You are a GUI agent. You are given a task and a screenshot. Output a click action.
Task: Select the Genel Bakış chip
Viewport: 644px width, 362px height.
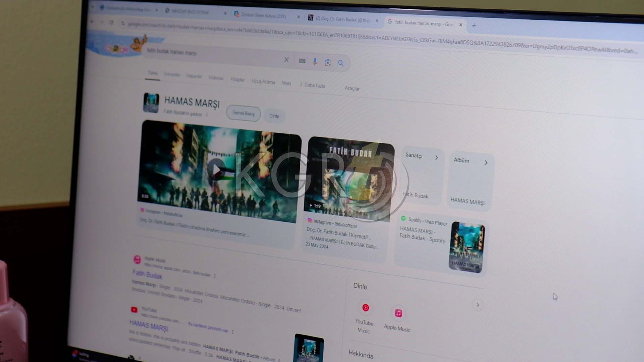[x=244, y=113]
